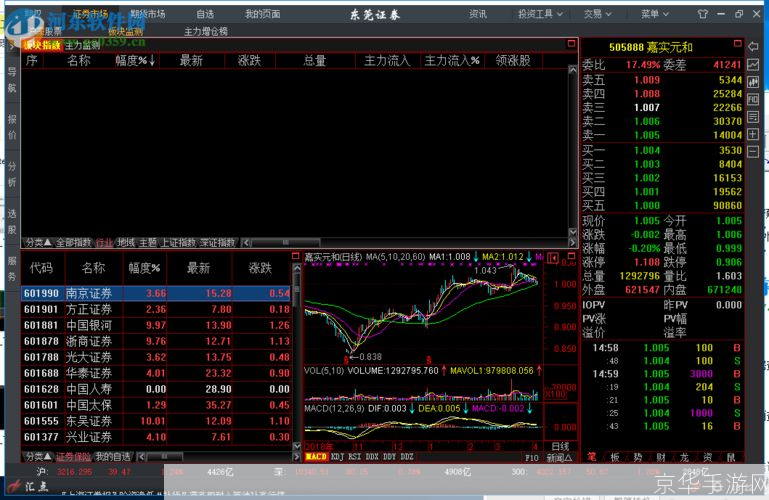Select the 行业 category tab
769x500 pixels.
(x=103, y=243)
